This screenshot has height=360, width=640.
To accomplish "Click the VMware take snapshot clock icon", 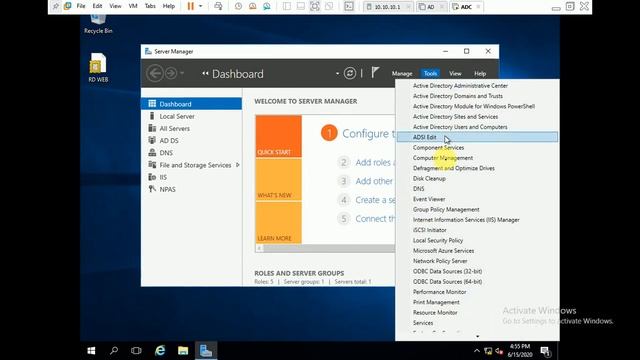I will pos(238,6).
